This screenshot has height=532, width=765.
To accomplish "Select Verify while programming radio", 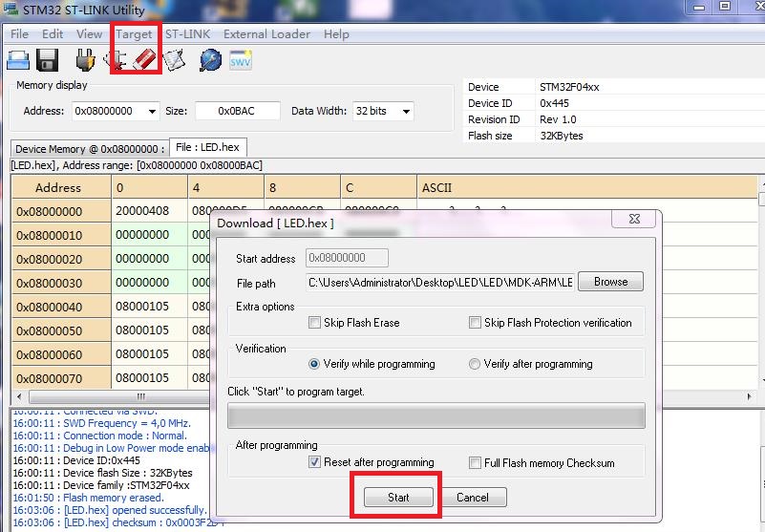I will (x=314, y=364).
